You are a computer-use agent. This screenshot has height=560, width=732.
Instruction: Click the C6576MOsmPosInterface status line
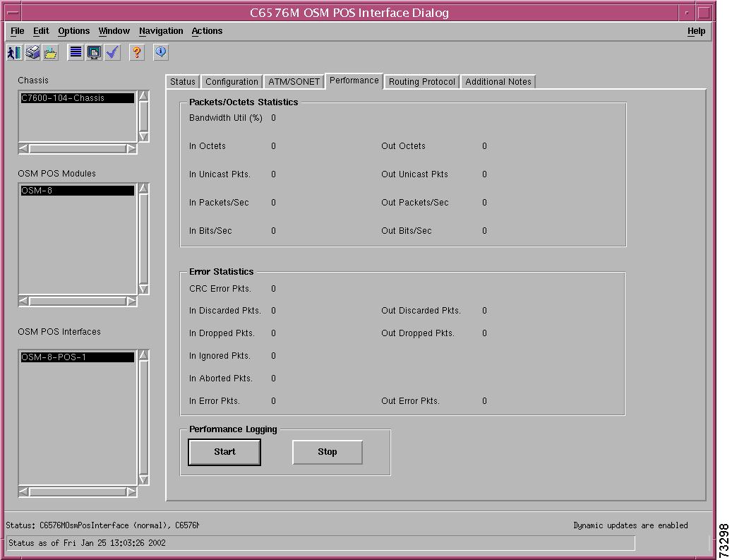point(102,525)
